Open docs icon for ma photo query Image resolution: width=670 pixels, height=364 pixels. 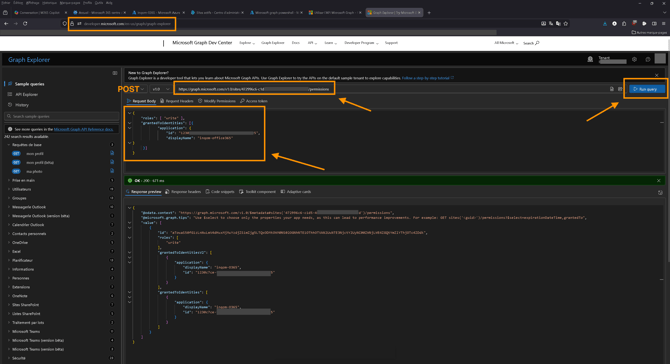(112, 171)
